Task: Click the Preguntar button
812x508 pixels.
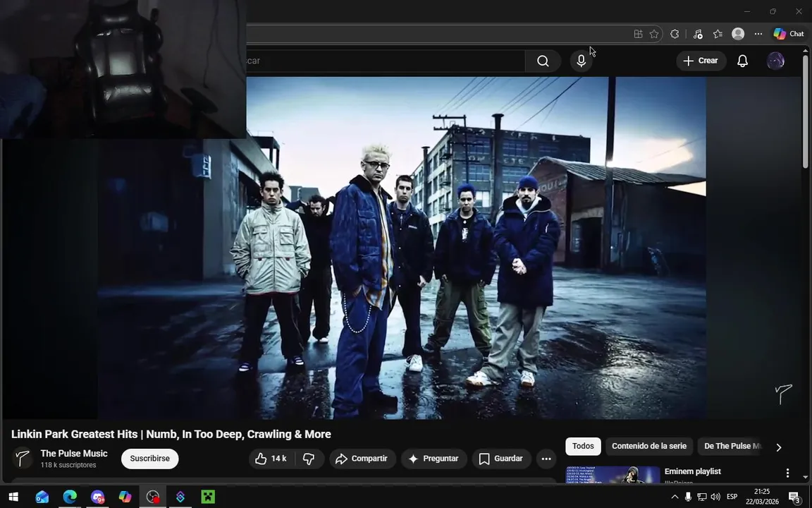Action: [x=434, y=459]
